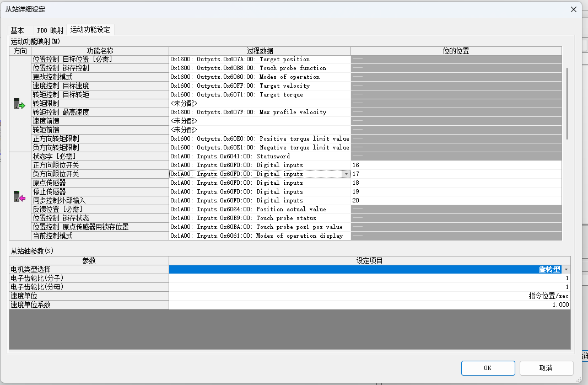Image resolution: width=588 pixels, height=385 pixels.
Task: Open the PDO 映射 tab
Action: click(50, 30)
